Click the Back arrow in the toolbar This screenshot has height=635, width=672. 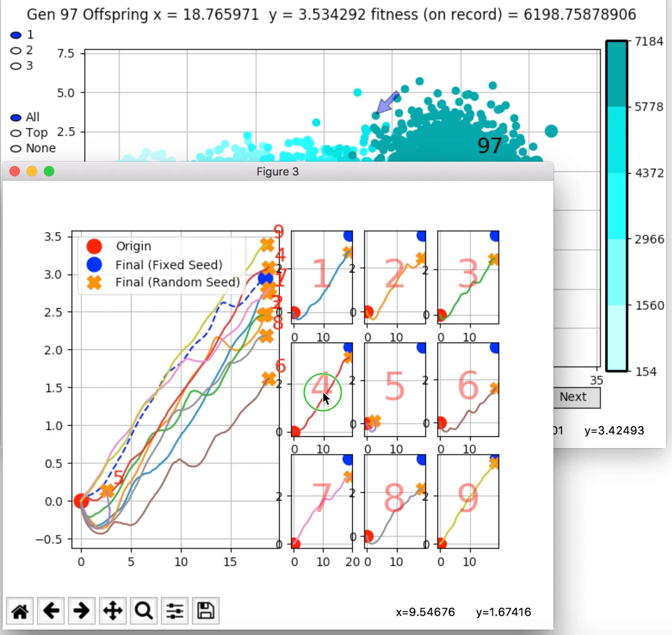click(x=51, y=611)
